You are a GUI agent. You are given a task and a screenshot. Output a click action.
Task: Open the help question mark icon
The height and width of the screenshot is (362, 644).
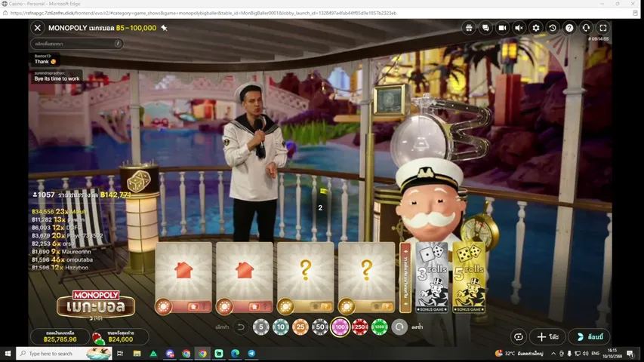coord(569,28)
